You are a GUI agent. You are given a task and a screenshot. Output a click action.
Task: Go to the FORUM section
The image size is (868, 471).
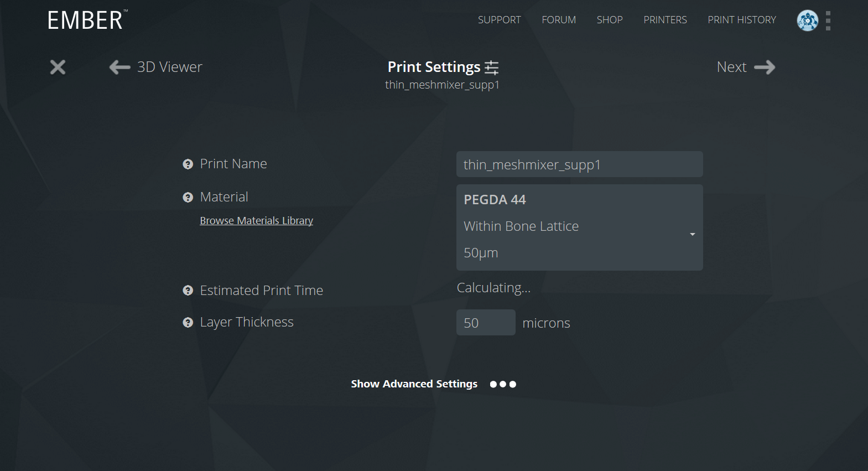(558, 20)
